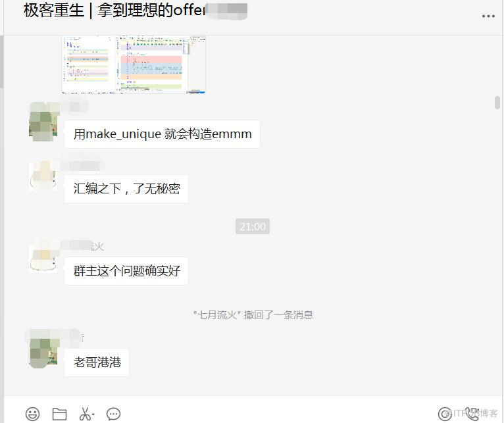504x423 pixels.
Task: Select the 群主这个问题确实好 message bubble
Action: (x=126, y=271)
